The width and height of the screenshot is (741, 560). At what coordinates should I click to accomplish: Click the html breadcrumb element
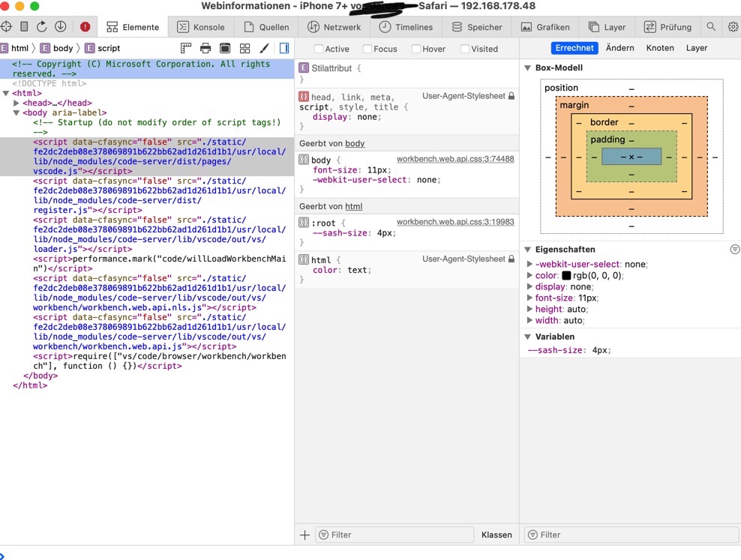point(15,48)
